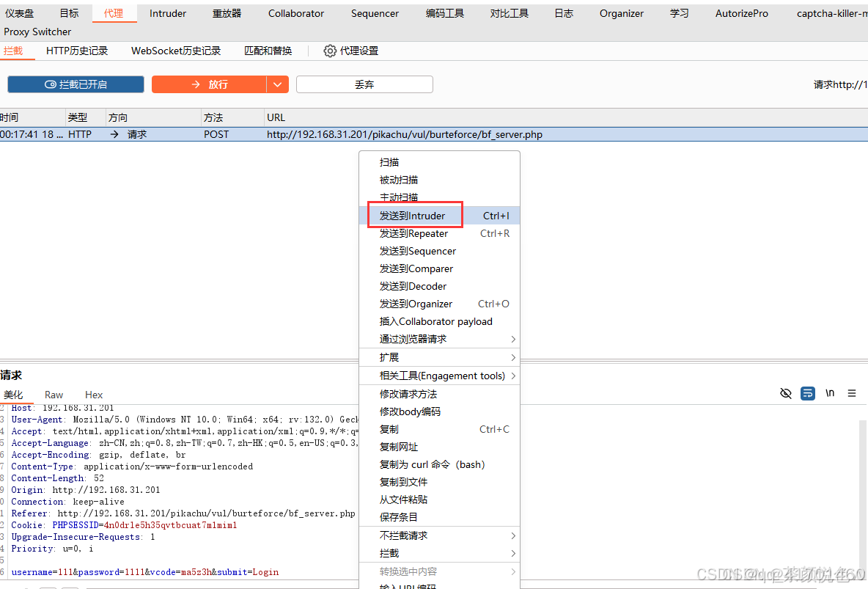Open the HTTP历史记录 sub-tab
Image resolution: width=868 pixels, height=589 pixels.
click(77, 51)
